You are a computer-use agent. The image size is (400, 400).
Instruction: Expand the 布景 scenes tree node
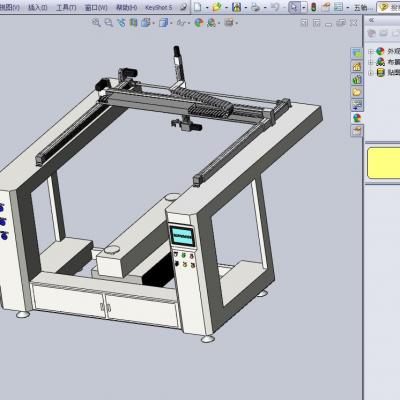tap(370, 62)
